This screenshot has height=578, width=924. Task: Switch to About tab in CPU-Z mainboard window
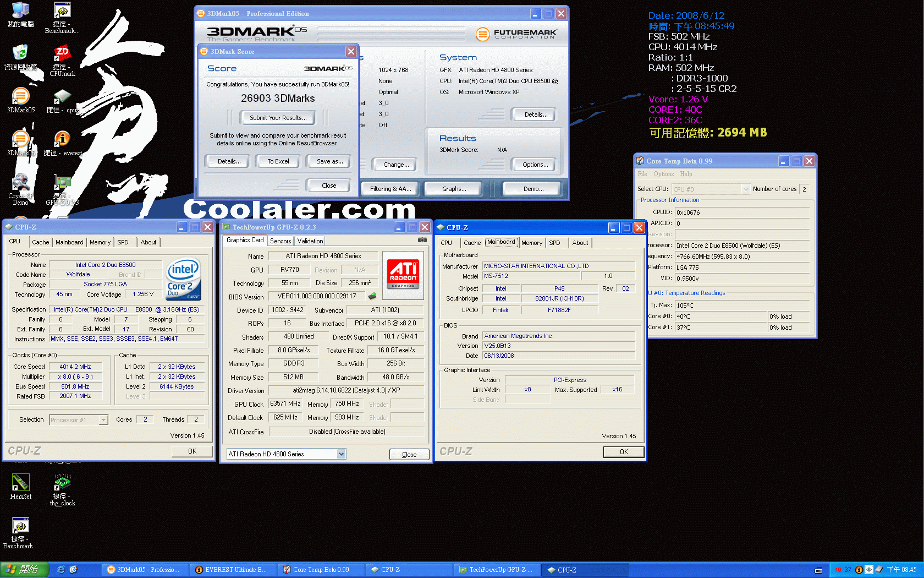[580, 243]
